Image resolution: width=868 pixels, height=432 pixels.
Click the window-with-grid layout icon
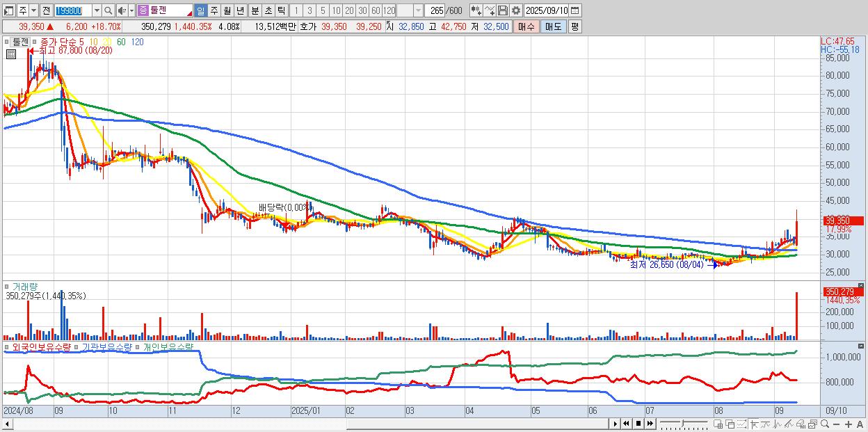718,424
